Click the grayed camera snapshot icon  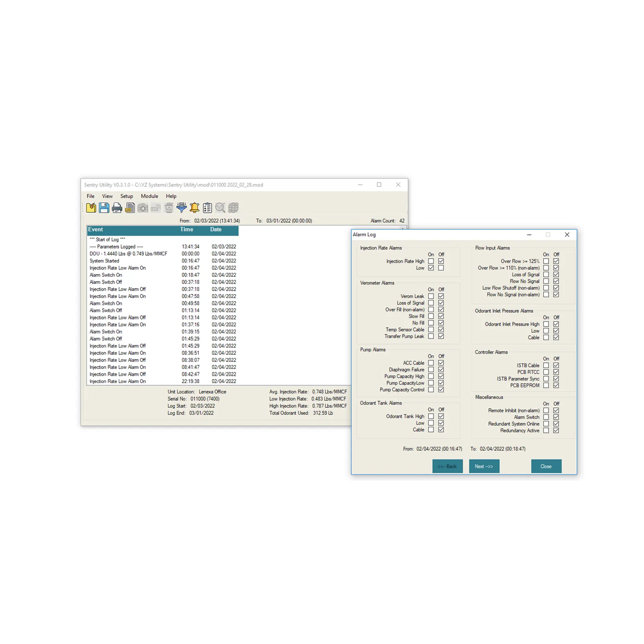click(x=143, y=207)
